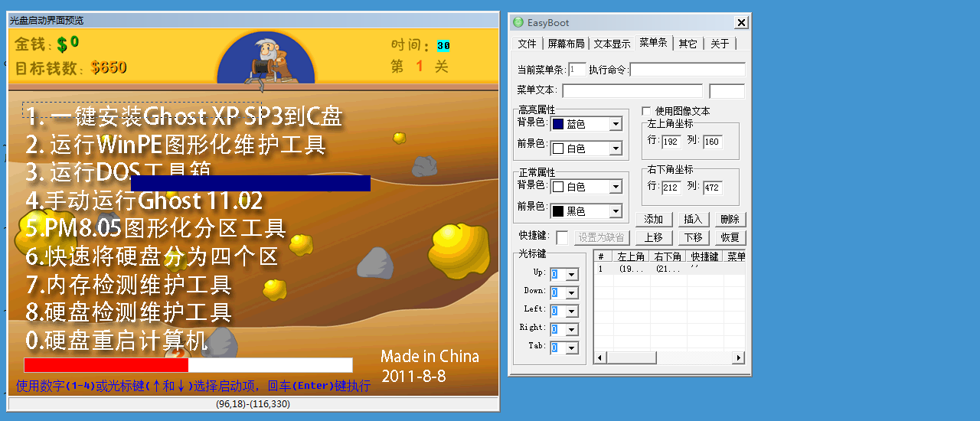Click the 快捷键 column header in list
The height and width of the screenshot is (421, 980).
click(x=705, y=257)
